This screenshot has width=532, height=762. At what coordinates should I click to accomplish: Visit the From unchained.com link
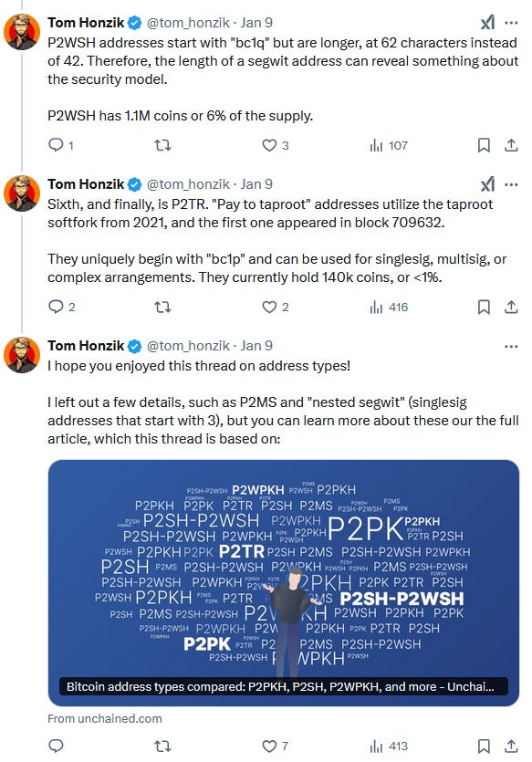(105, 718)
